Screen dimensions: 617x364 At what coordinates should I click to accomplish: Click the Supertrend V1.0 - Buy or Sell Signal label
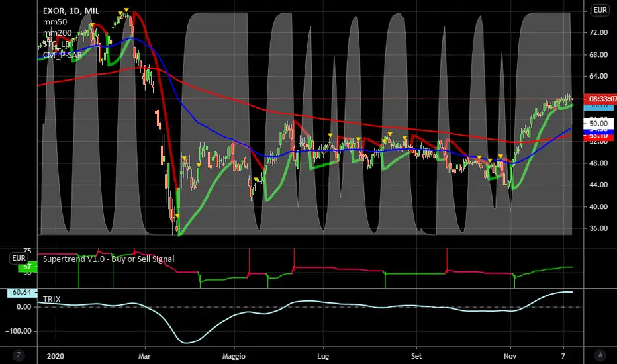109,259
